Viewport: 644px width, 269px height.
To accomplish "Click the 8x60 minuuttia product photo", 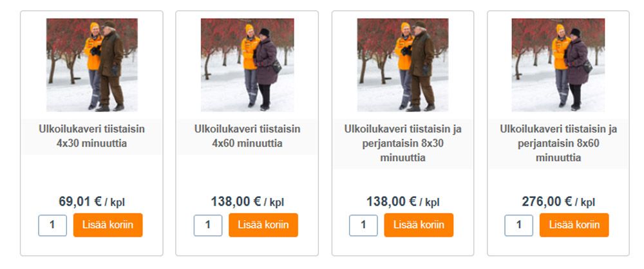I will [x=558, y=65].
